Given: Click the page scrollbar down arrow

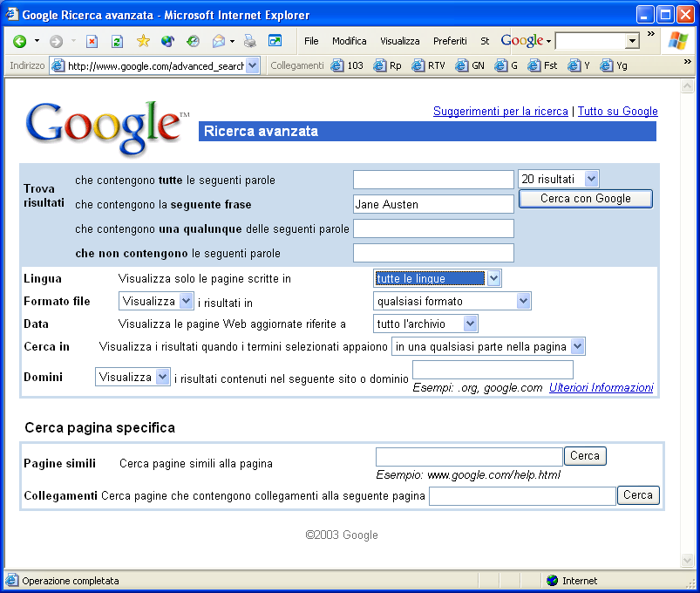Looking at the screenshot, I should pos(687,560).
